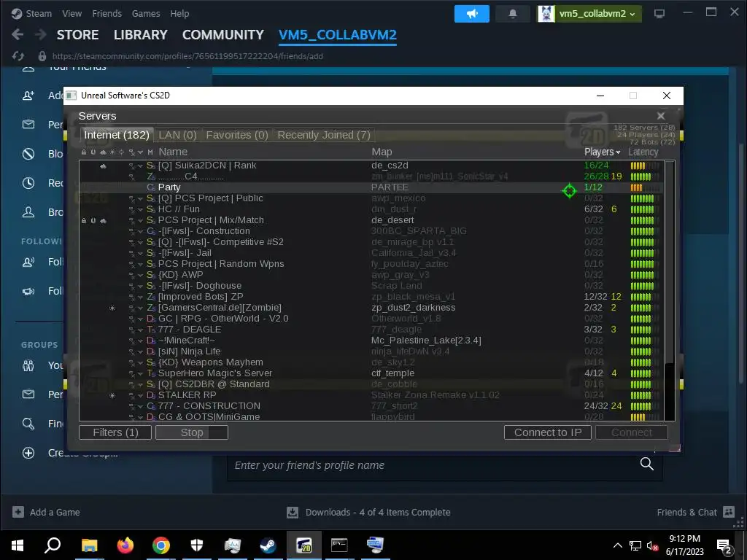This screenshot has width=747, height=560.
Task: Click the sun-shaped column header icon
Action: (x=112, y=152)
